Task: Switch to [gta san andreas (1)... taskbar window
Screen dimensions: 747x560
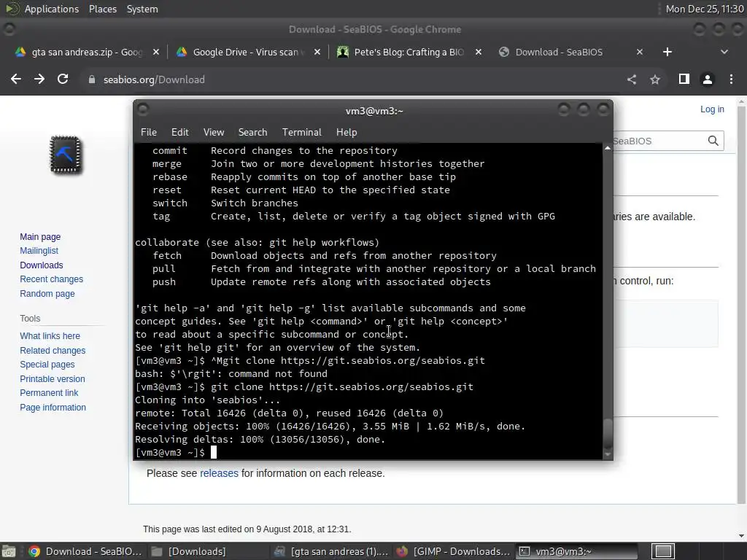Action: click(332, 551)
